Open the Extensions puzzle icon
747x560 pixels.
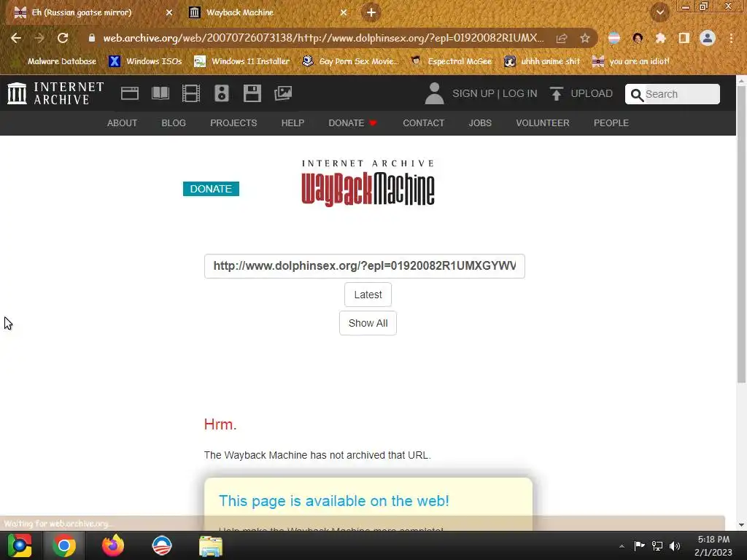point(661,38)
